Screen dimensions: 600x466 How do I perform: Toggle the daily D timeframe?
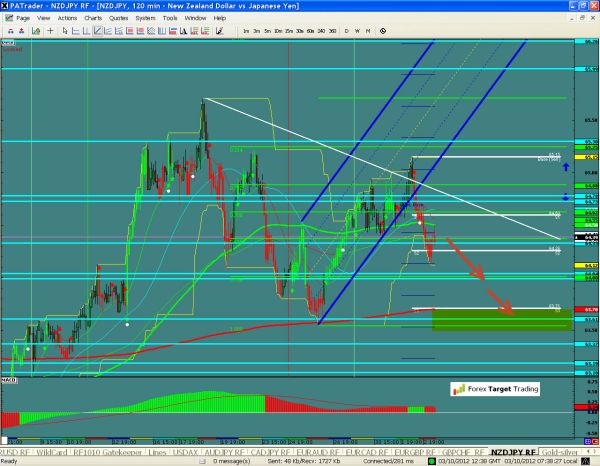coord(346,32)
